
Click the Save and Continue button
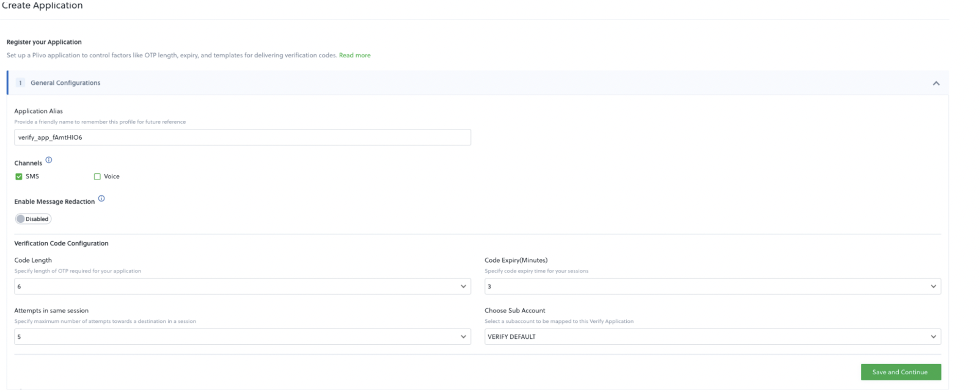pyautogui.click(x=900, y=372)
